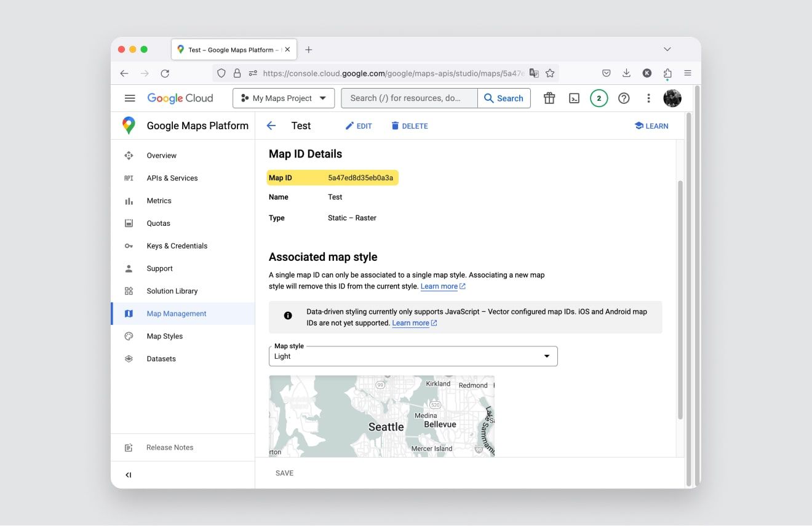This screenshot has width=812, height=526.
Task: Click DELETE with trash icon
Action: [409, 126]
